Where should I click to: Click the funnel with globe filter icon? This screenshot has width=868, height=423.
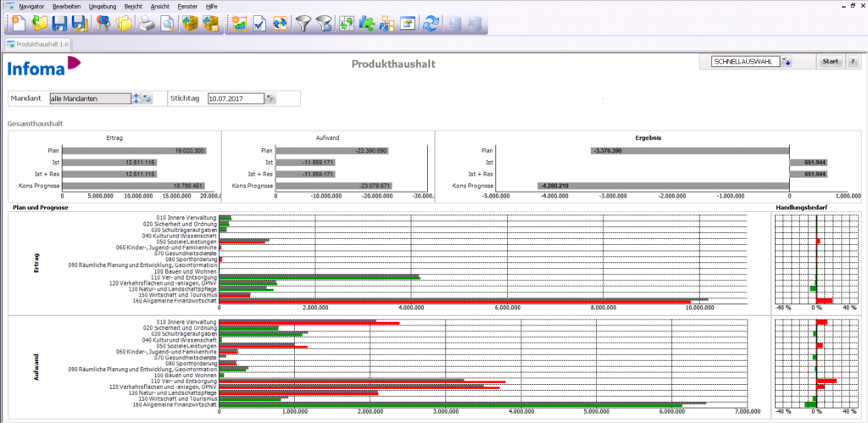tap(323, 23)
